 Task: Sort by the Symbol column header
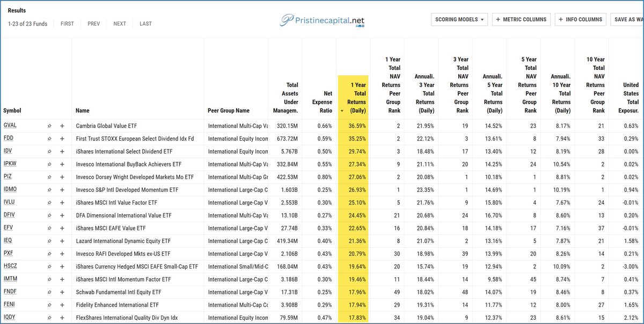coord(12,111)
